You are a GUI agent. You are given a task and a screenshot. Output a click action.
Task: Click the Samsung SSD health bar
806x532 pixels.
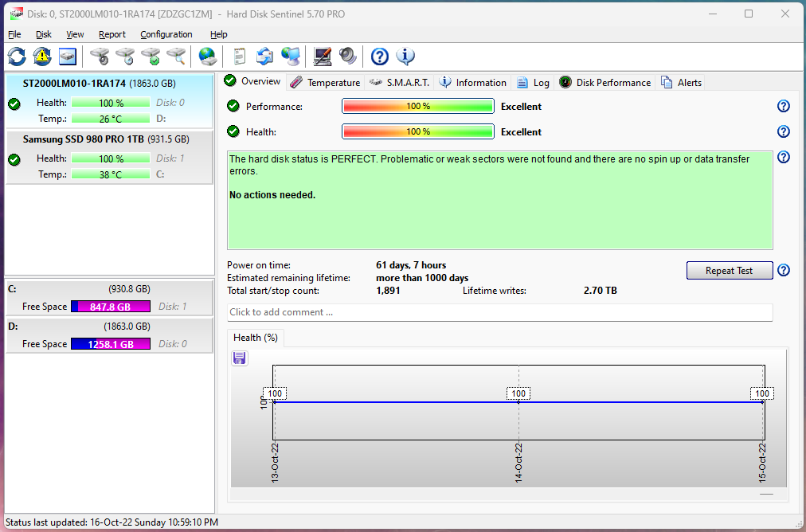click(111, 158)
